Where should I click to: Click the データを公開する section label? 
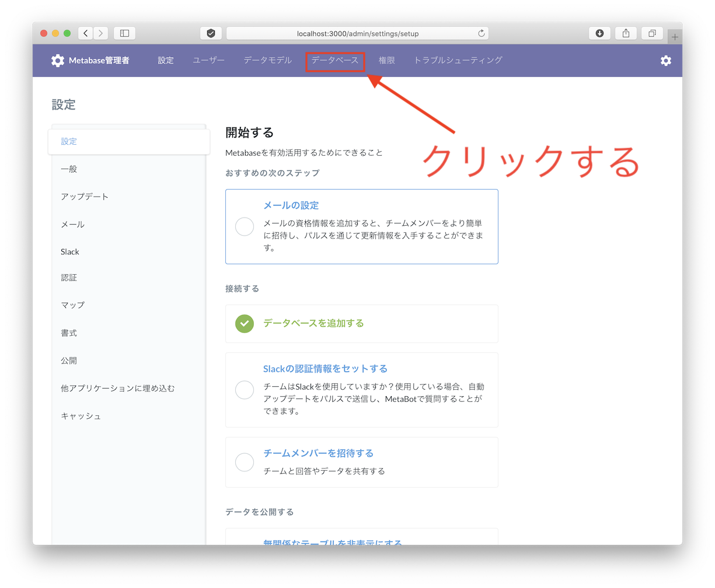coord(260,512)
